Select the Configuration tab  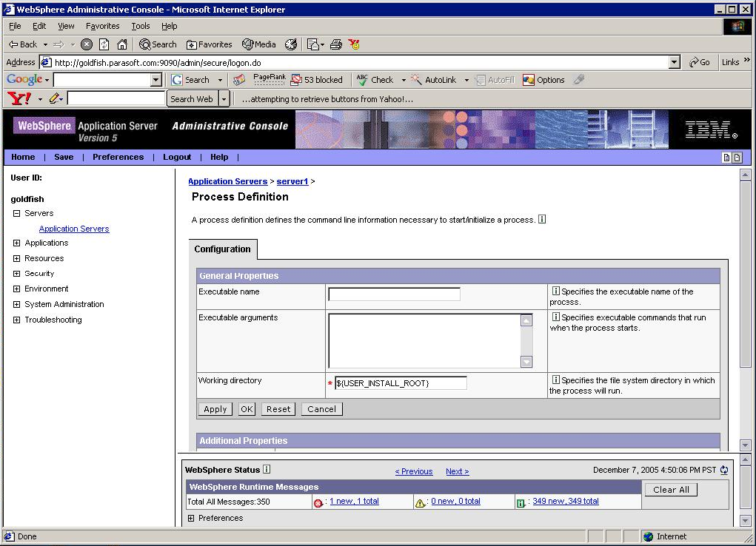pos(222,249)
